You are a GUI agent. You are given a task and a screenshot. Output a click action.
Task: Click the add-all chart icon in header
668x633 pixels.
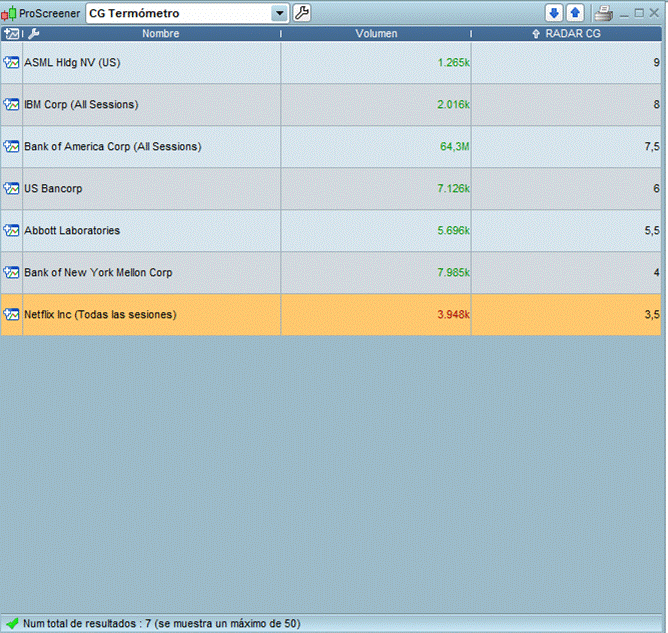[x=11, y=34]
